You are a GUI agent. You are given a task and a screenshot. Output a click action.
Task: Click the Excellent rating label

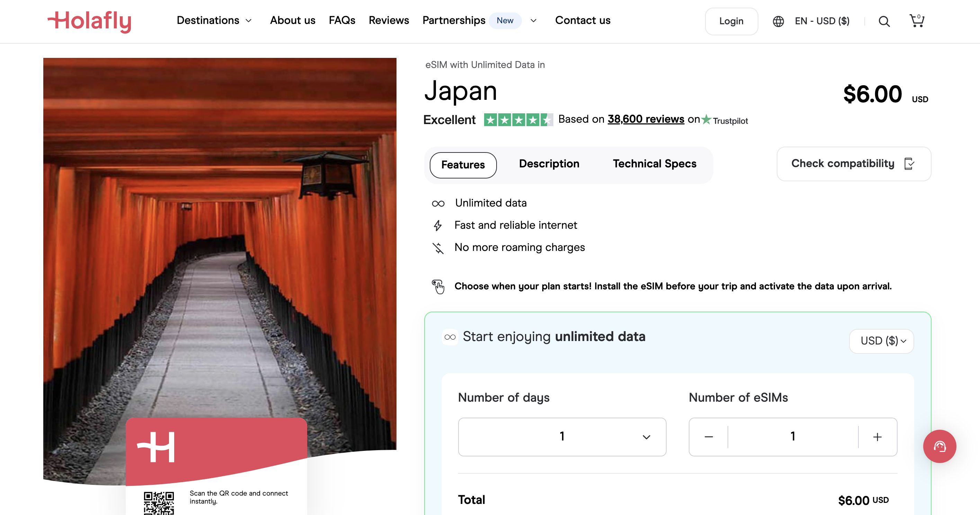(x=449, y=120)
